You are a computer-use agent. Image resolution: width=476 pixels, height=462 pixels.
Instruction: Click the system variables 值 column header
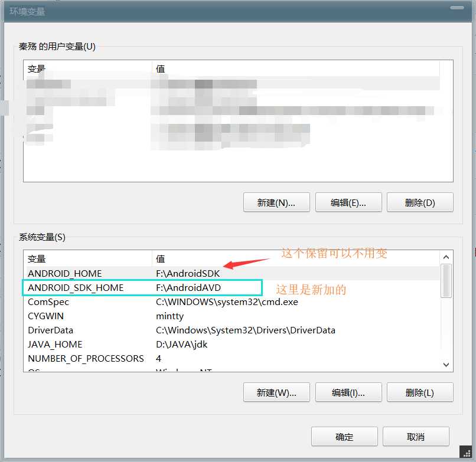click(x=296, y=259)
